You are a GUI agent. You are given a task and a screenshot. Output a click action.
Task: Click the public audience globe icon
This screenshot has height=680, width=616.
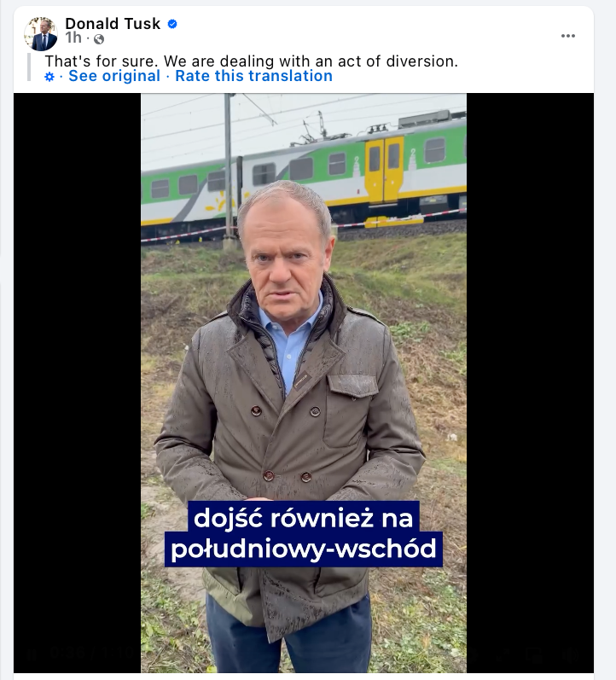click(99, 39)
